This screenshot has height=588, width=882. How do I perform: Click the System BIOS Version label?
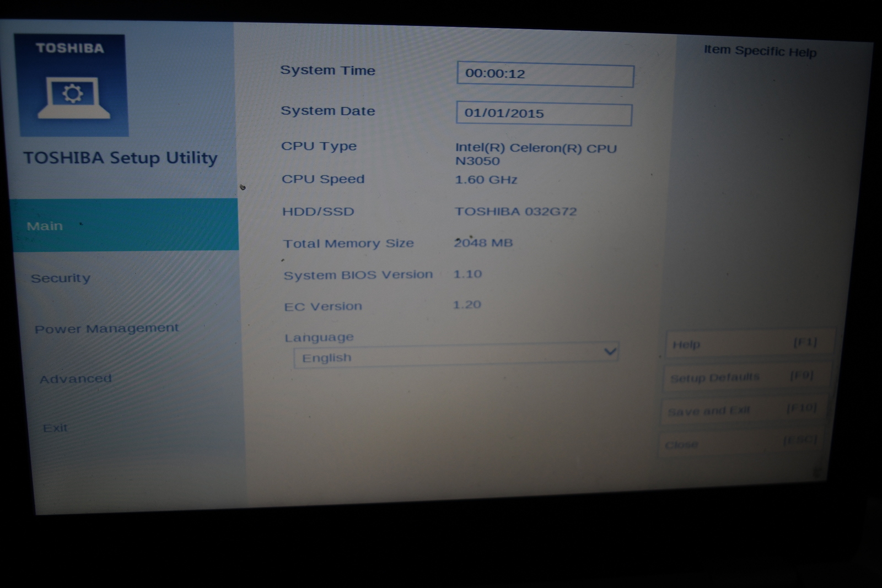pyautogui.click(x=358, y=274)
